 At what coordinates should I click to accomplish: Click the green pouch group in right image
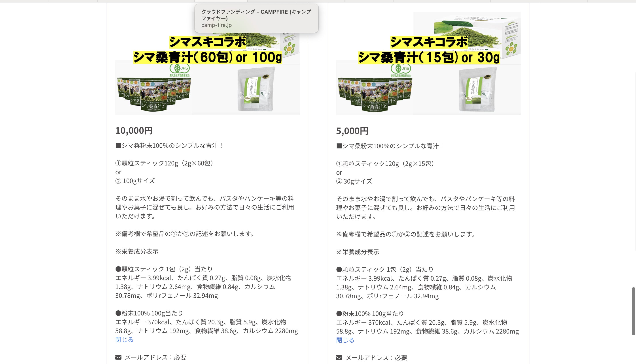click(375, 94)
